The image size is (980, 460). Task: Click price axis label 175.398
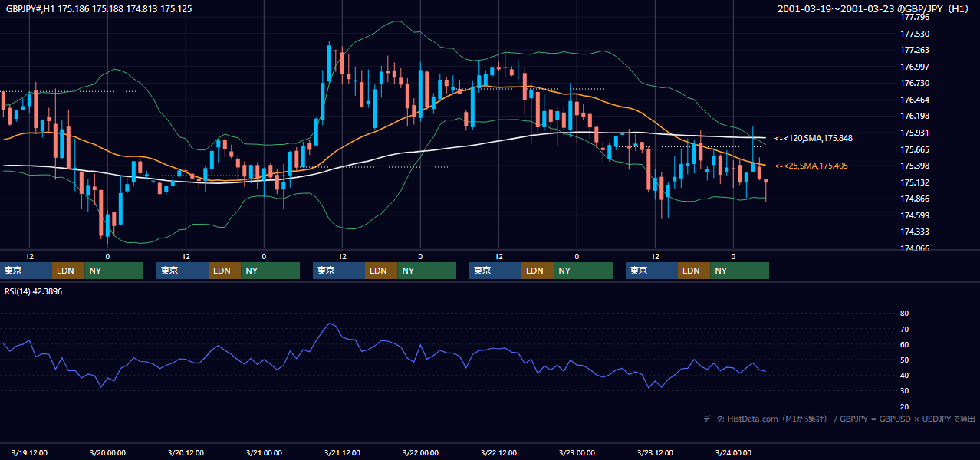pos(915,166)
